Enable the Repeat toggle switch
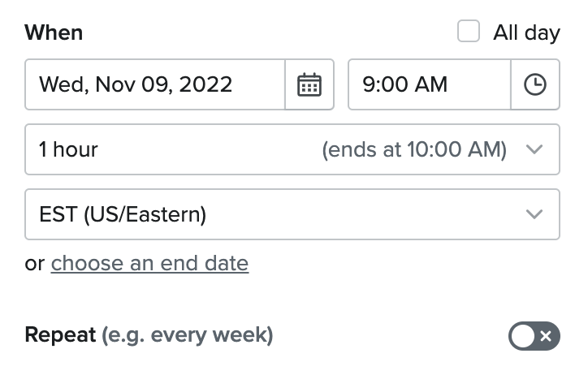Screen dimensions: 588x375 [x=534, y=336]
